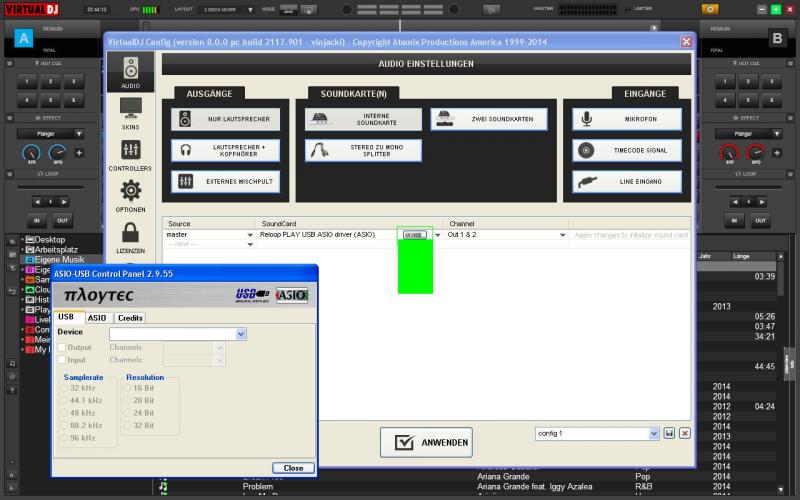This screenshot has height=500, width=800.
Task: Open the Out 1 & 2 channel dropdown
Action: point(562,235)
